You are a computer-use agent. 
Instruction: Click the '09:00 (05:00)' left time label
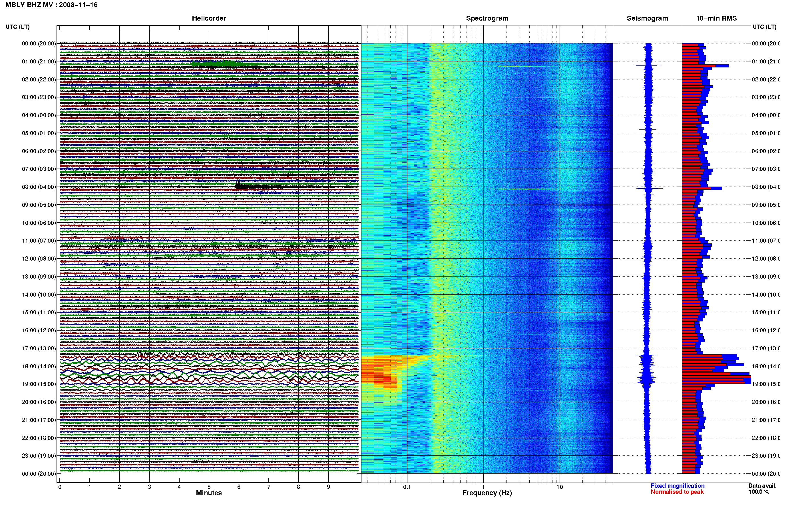click(39, 205)
